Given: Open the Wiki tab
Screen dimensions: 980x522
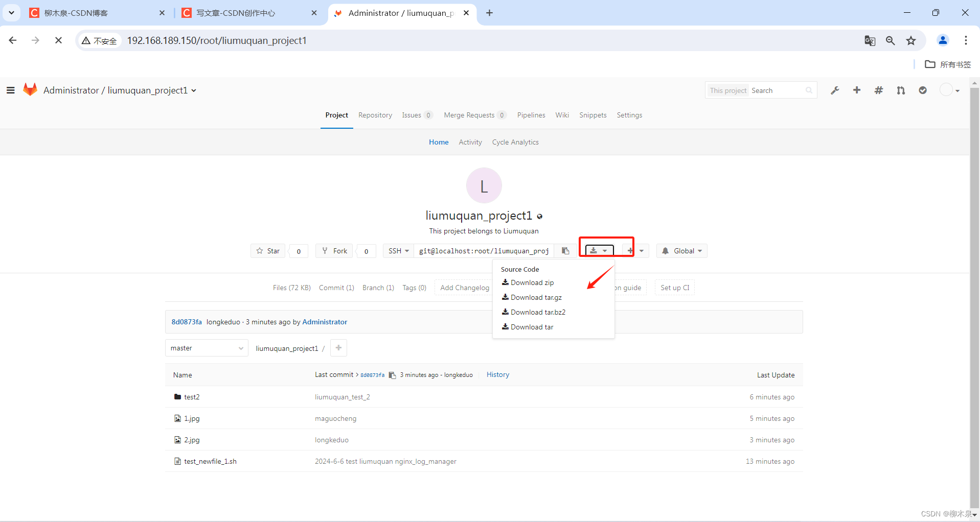Looking at the screenshot, I should tap(562, 115).
